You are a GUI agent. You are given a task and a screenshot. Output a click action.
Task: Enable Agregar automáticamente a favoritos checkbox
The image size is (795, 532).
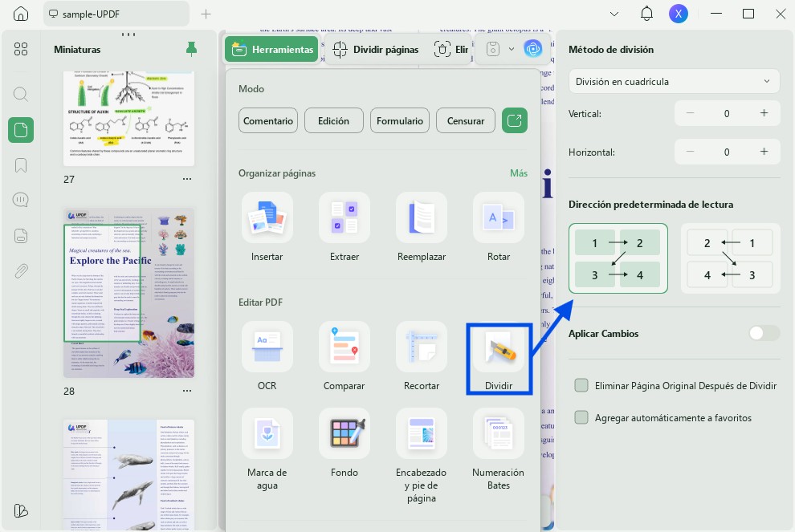pos(581,417)
